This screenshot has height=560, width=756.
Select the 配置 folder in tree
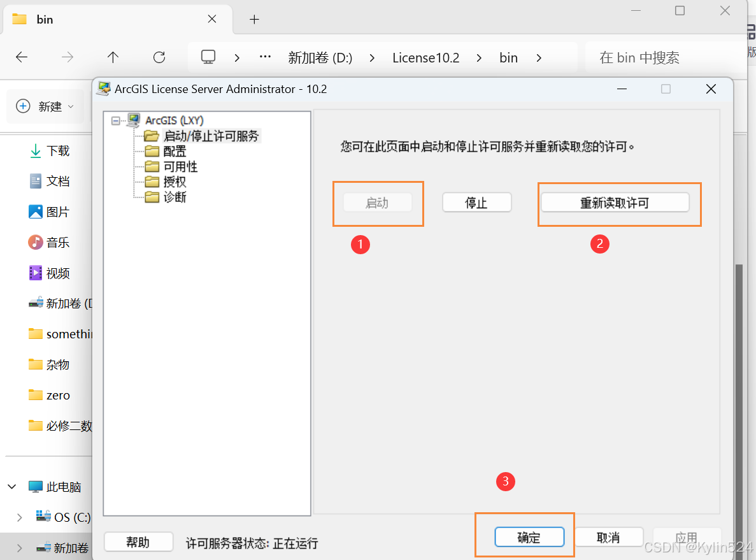pyautogui.click(x=175, y=152)
